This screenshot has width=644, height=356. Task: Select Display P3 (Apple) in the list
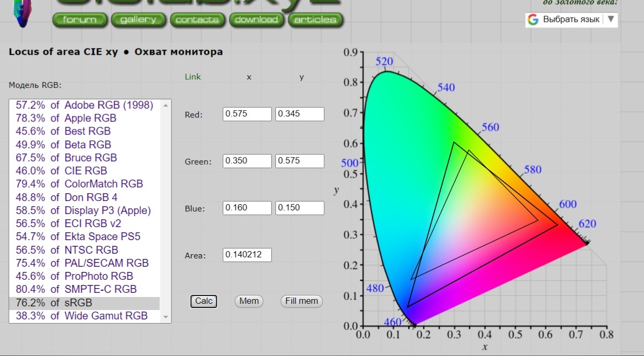pyautogui.click(x=84, y=210)
